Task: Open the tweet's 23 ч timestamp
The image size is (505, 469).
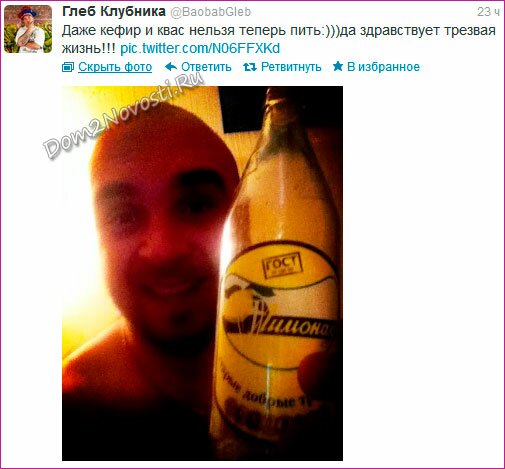Action: [488, 12]
